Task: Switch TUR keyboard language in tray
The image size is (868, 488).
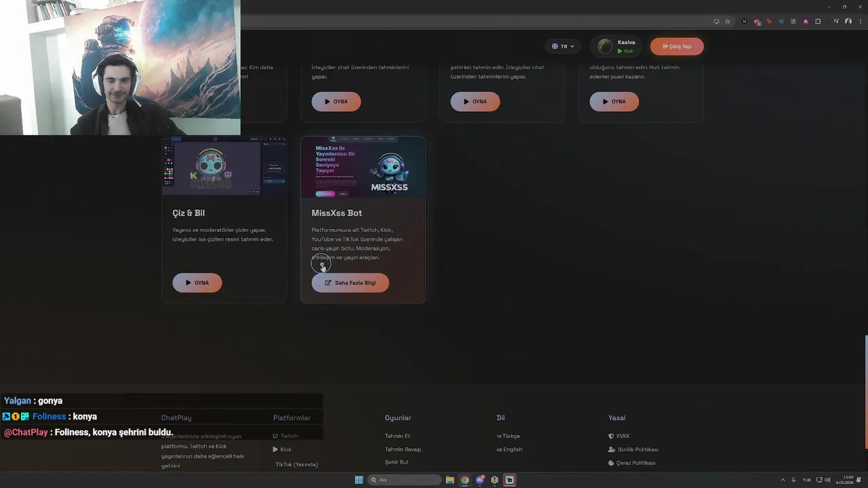Action: 807,480
